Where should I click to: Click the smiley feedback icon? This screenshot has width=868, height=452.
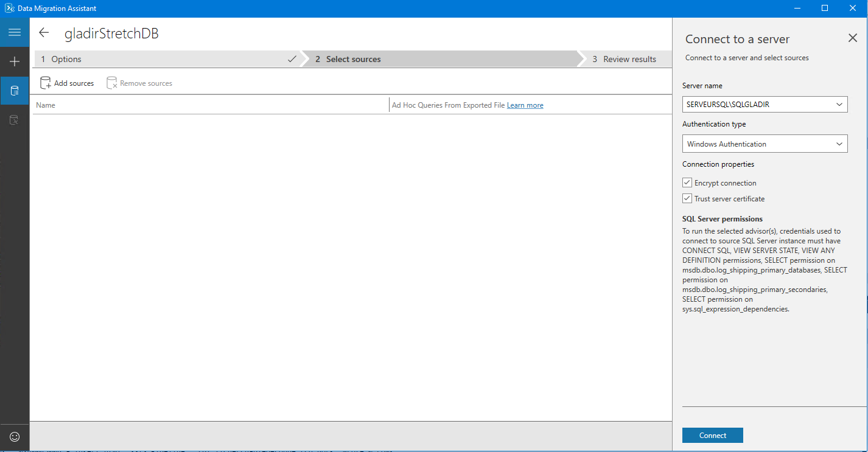click(x=15, y=437)
